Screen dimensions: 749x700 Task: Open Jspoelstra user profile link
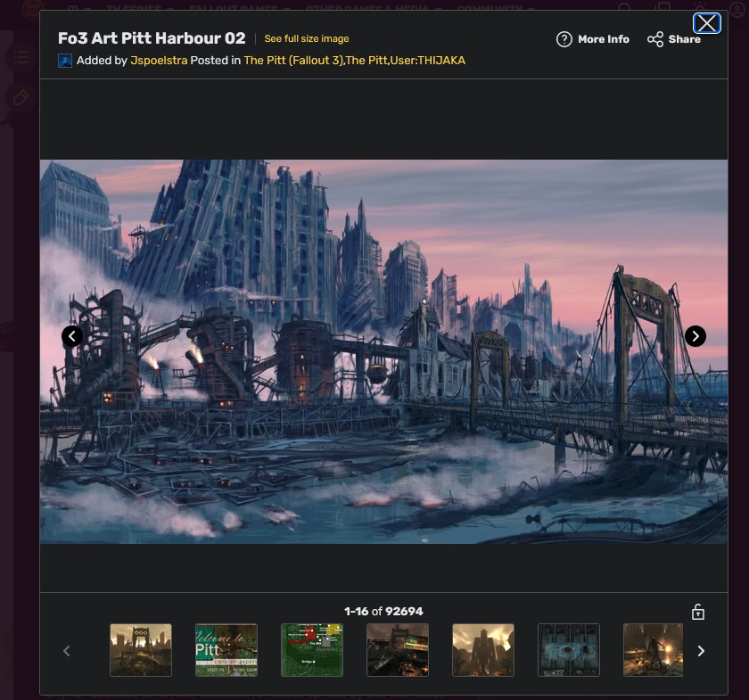point(159,61)
